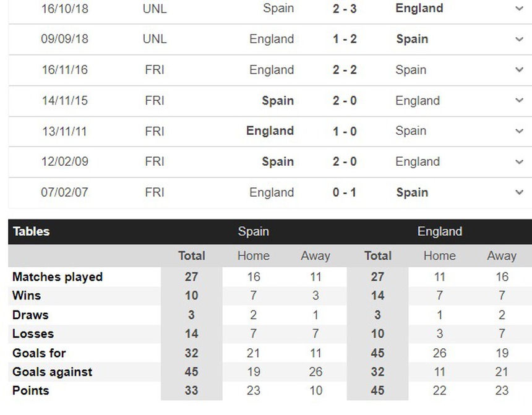Screen dimensions: 532x415
Task: Click the Goals against row label
Action: [x=52, y=372]
